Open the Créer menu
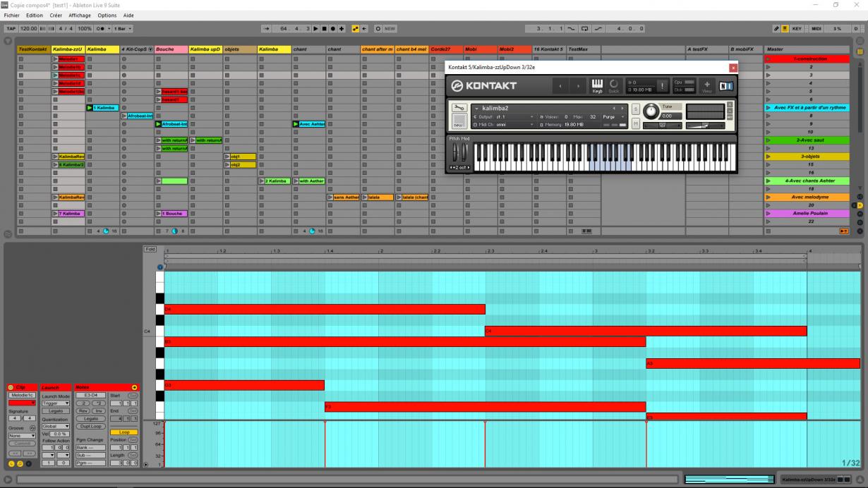The height and width of the screenshot is (488, 868). click(56, 15)
